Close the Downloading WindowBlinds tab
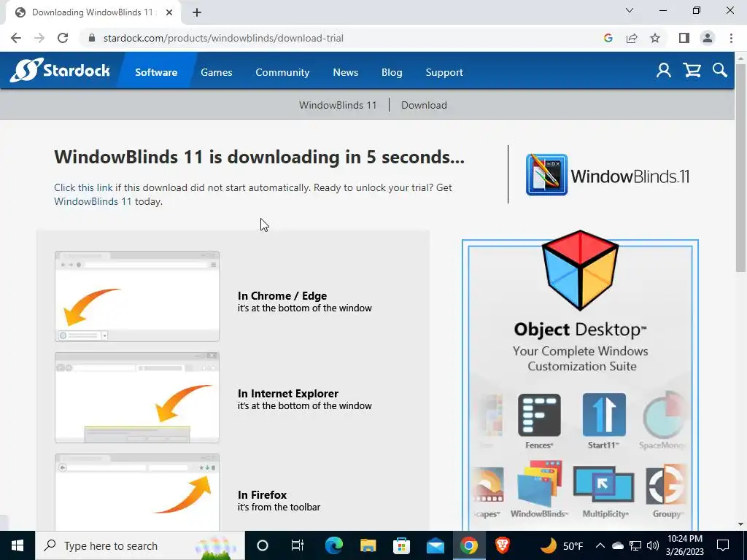Image resolution: width=747 pixels, height=560 pixels. 169,13
